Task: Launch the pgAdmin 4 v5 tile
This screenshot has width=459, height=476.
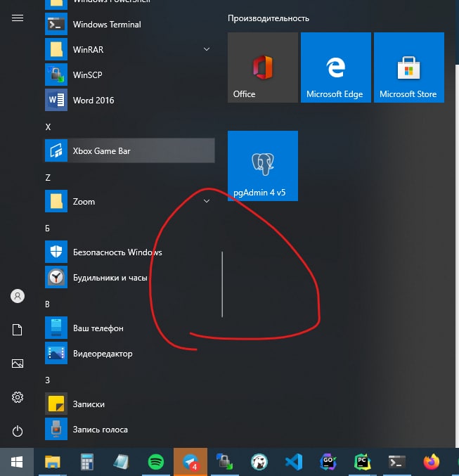Action: pos(263,166)
